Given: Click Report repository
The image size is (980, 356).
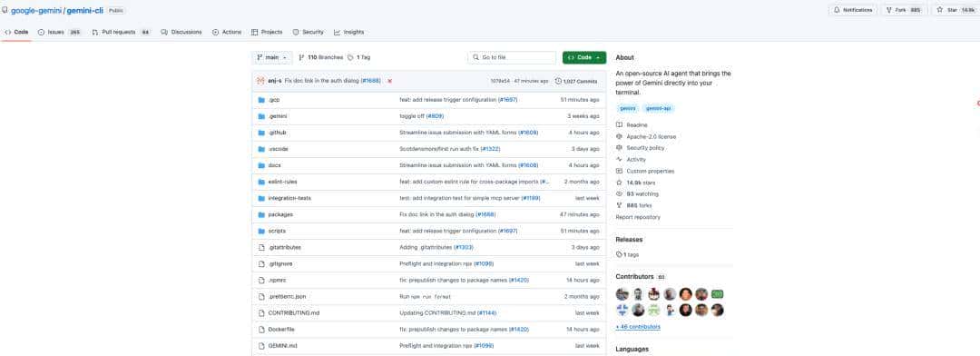Looking at the screenshot, I should click(x=638, y=217).
